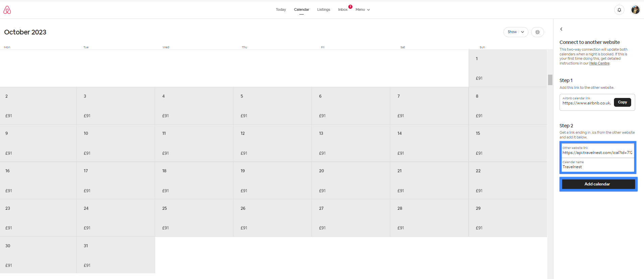
Task: Open the notifications bell icon
Action: click(x=619, y=10)
